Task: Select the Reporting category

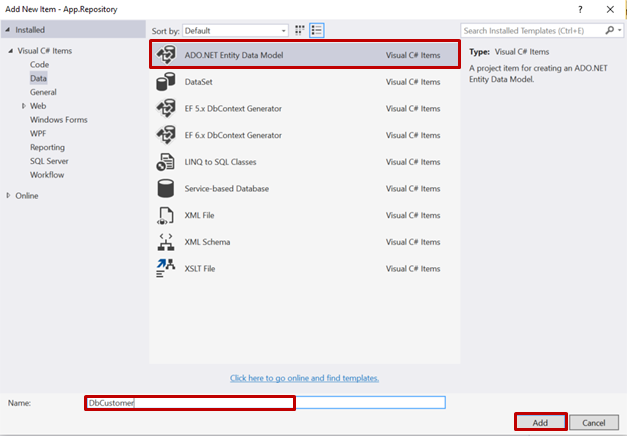Action: [x=47, y=147]
